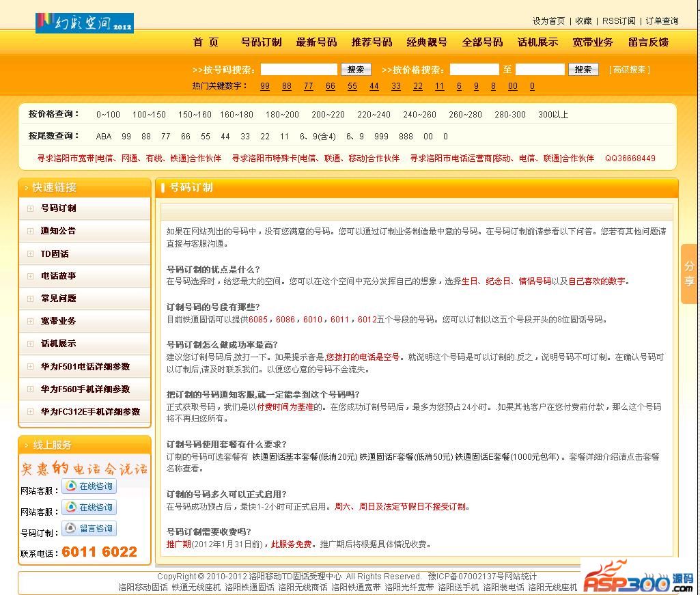Image resolution: width=700 pixels, height=595 pixels.
Task: Open 寻求洛阳市电话运营商合作伙伴 notice link
Action: (502, 158)
